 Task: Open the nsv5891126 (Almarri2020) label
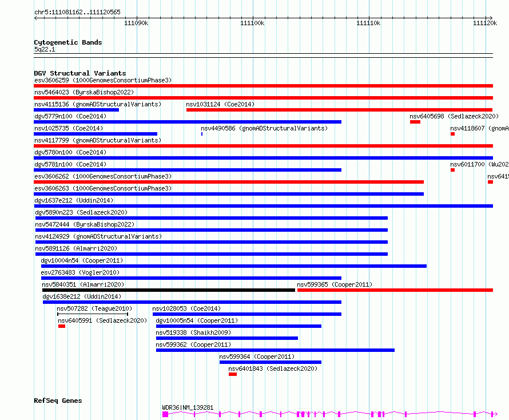76,248
